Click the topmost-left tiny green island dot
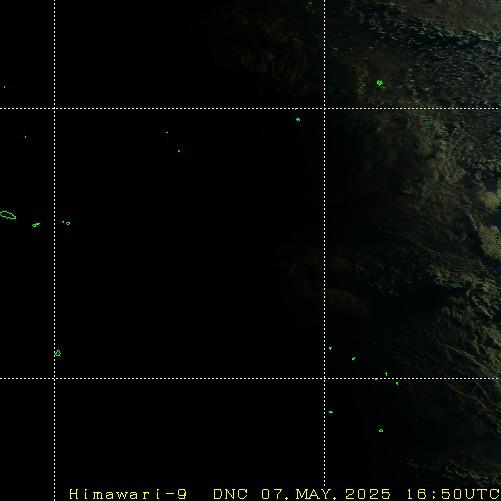Image resolution: width=501 pixels, height=501 pixels. point(4,87)
